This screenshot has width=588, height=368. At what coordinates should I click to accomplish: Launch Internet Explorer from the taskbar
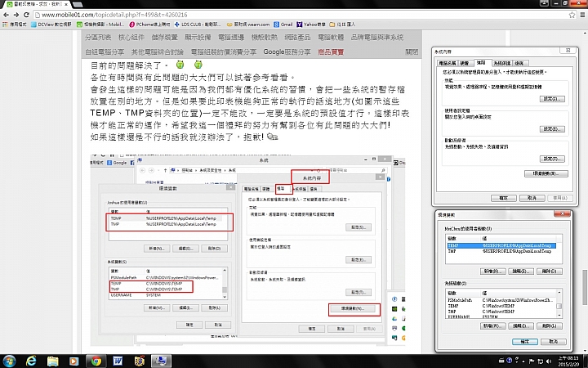click(32, 361)
